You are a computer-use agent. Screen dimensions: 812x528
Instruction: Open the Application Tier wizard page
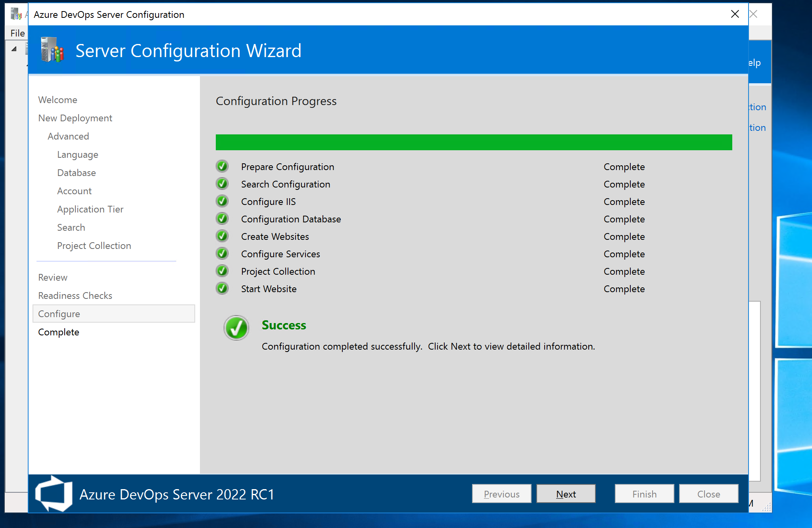90,209
